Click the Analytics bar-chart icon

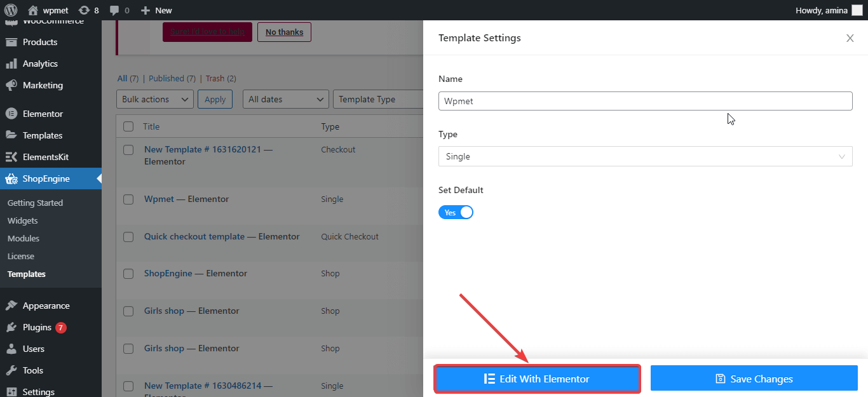coord(13,64)
